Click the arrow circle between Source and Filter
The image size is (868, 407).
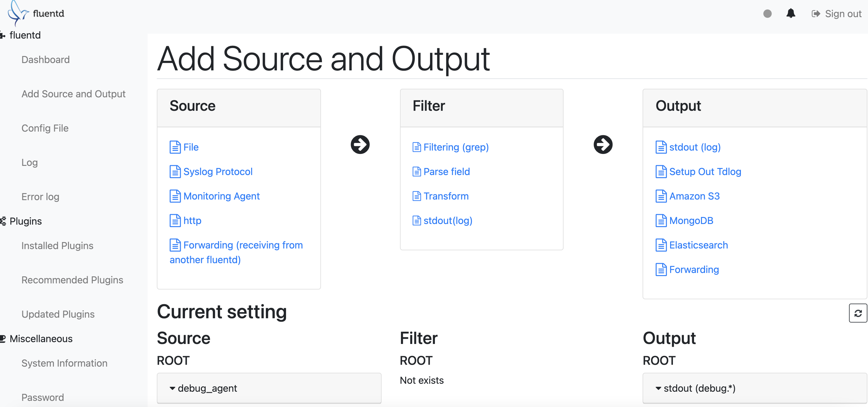[360, 145]
